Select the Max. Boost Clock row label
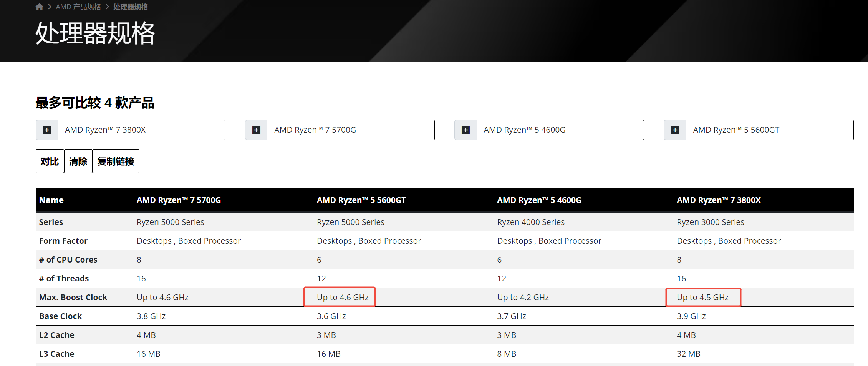The image size is (868, 366). pos(73,297)
